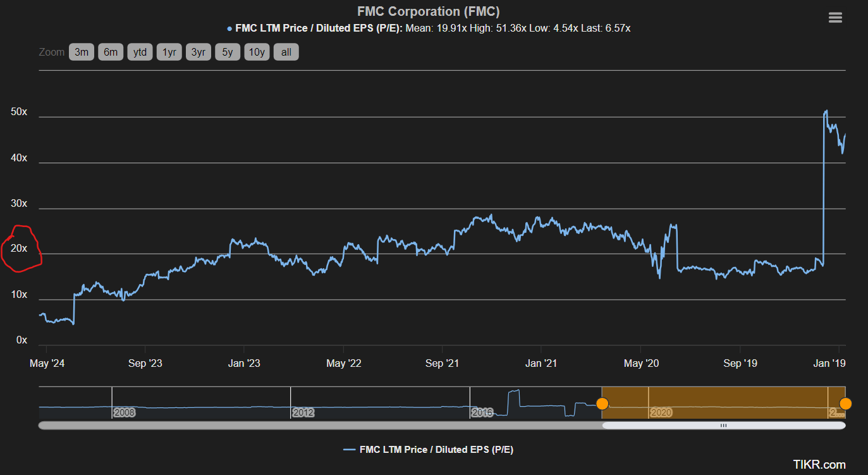Click the horizontal scrollbar below the navigator
Viewport: 868px width, 475px height.
(723, 426)
